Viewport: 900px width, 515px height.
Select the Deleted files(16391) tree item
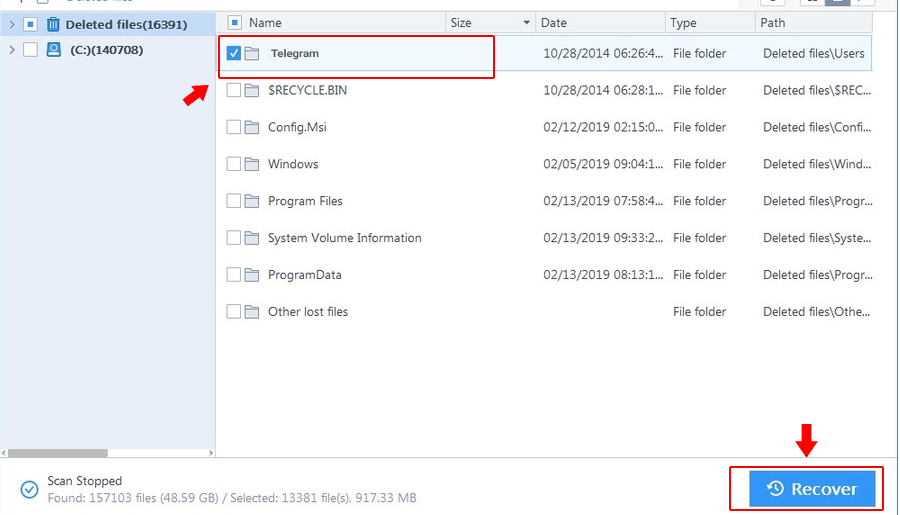[126, 25]
